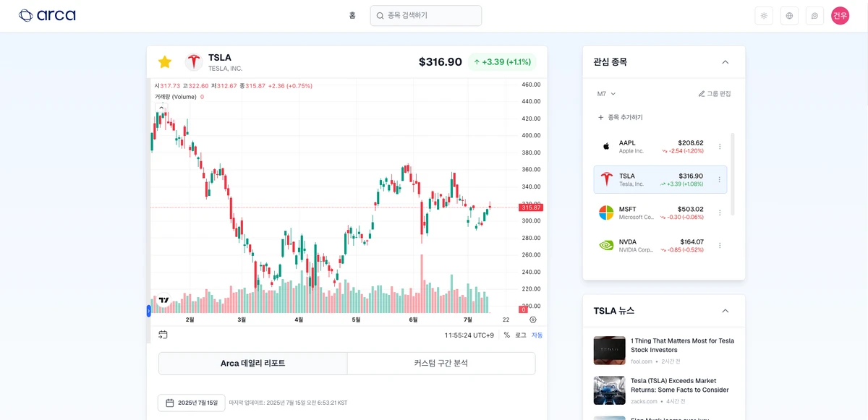Toggle light/dark theme sun icon

[763, 15]
